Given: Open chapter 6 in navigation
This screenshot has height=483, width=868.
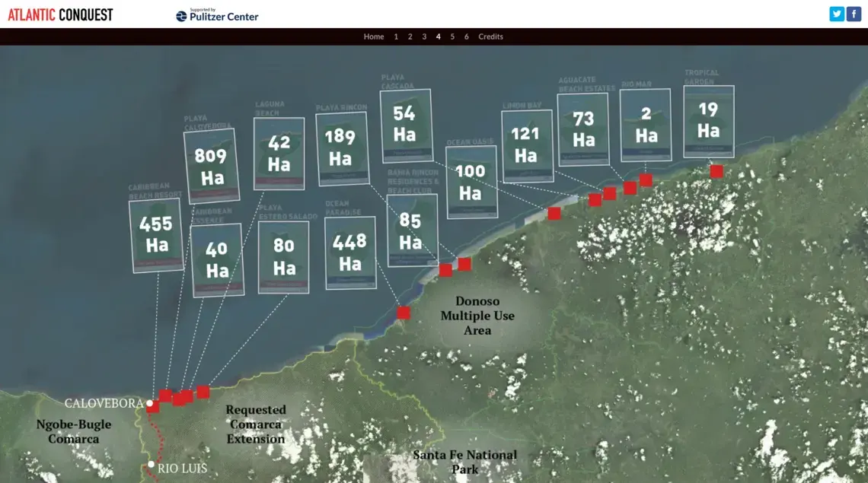Looking at the screenshot, I should [466, 37].
